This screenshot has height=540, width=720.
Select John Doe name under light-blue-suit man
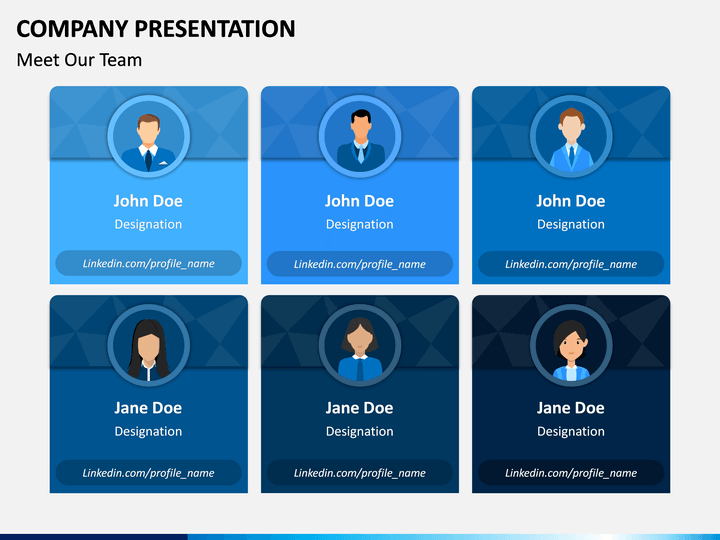point(571,201)
